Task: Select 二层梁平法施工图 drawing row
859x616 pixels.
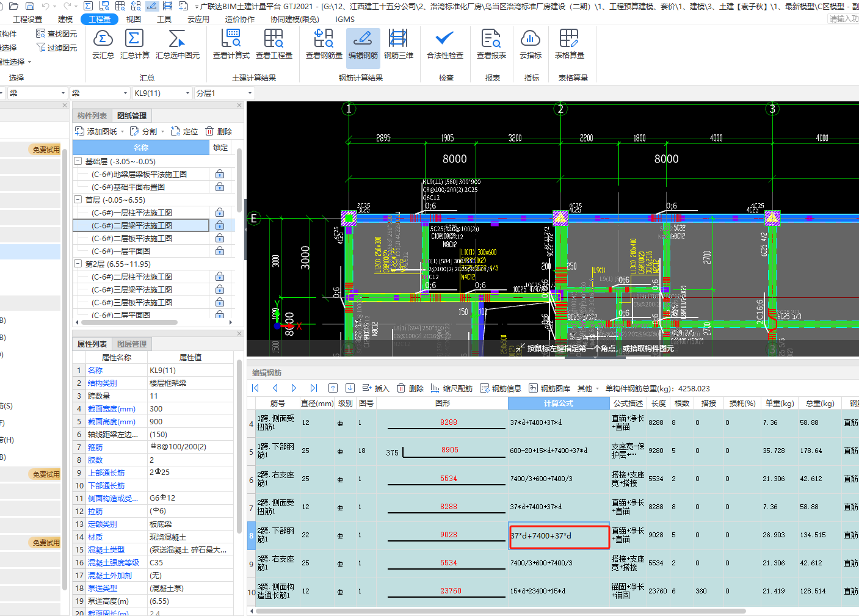Action: click(141, 226)
